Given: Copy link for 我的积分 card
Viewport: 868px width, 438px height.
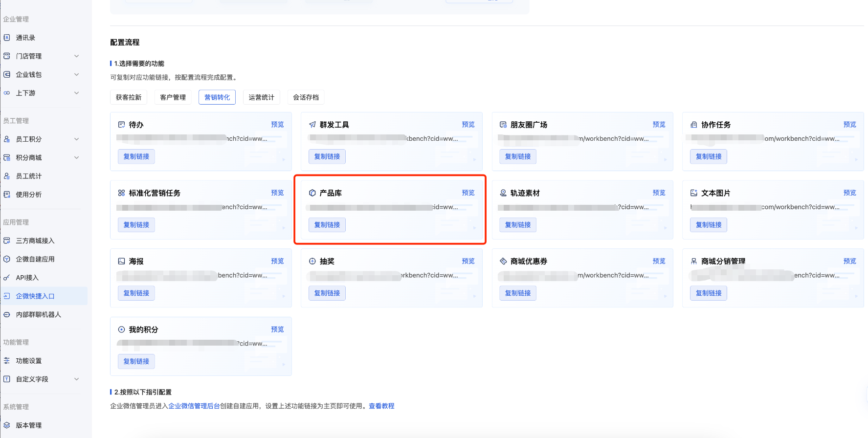Looking at the screenshot, I should pos(136,361).
